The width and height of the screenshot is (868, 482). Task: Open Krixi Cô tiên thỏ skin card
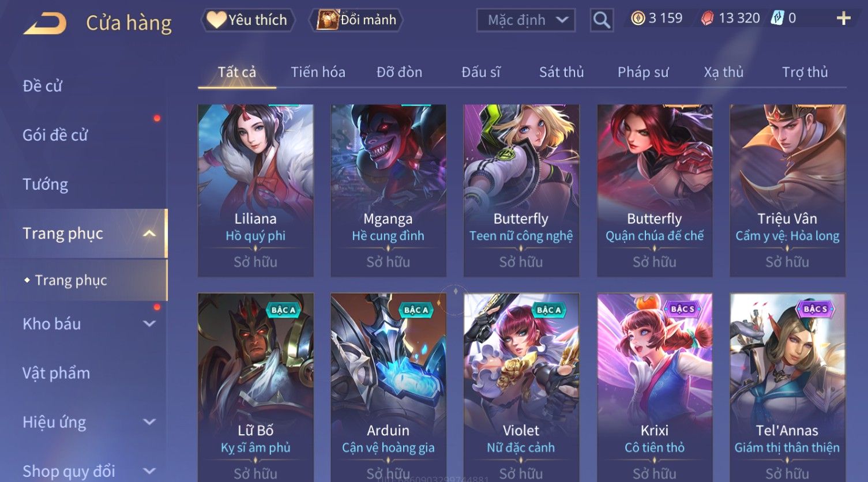tap(655, 386)
